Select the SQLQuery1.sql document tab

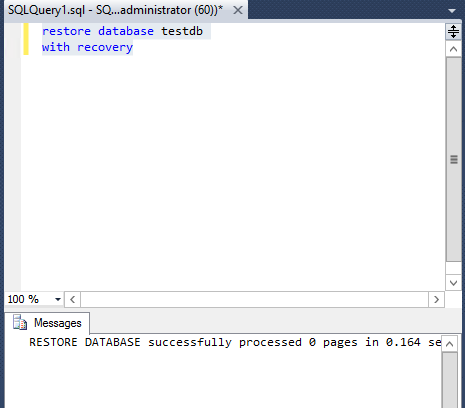[x=115, y=10]
